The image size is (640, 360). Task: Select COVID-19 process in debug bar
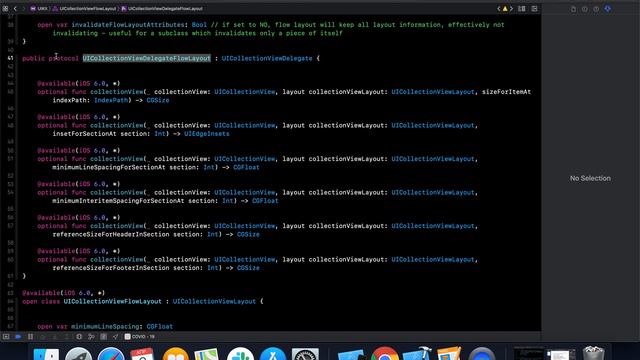pyautogui.click(x=140, y=337)
